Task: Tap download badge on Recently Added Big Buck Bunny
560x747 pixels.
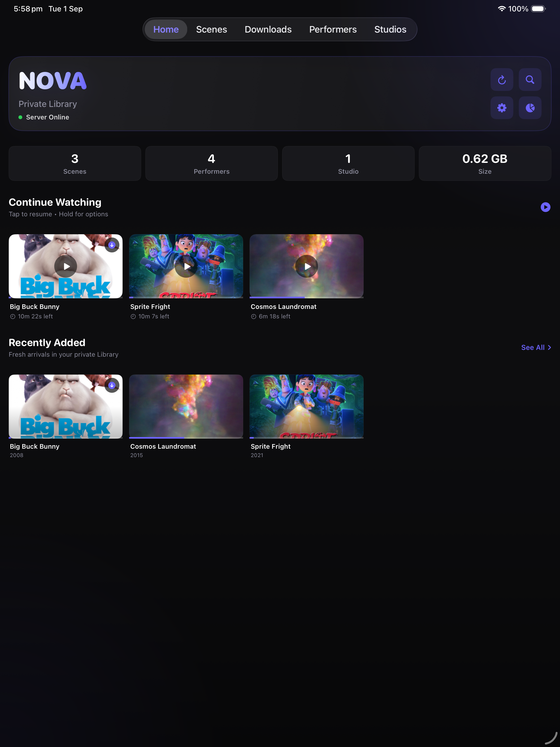Action: click(x=112, y=385)
